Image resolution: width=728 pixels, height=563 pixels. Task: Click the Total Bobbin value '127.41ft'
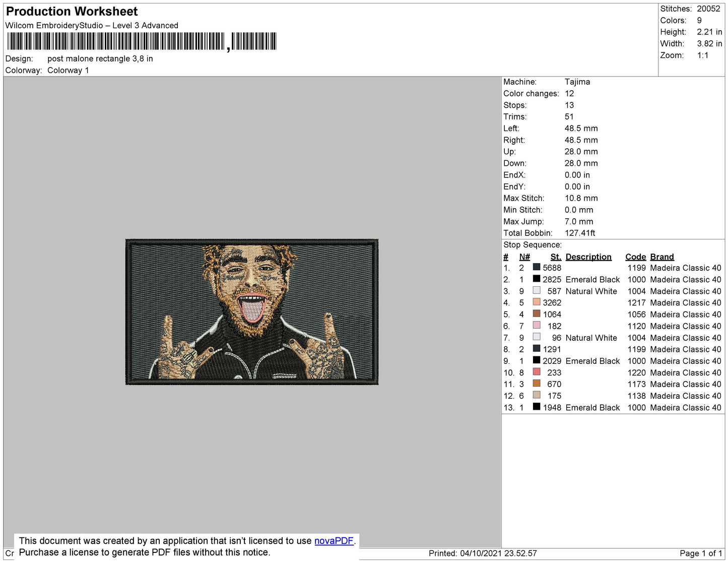click(580, 233)
